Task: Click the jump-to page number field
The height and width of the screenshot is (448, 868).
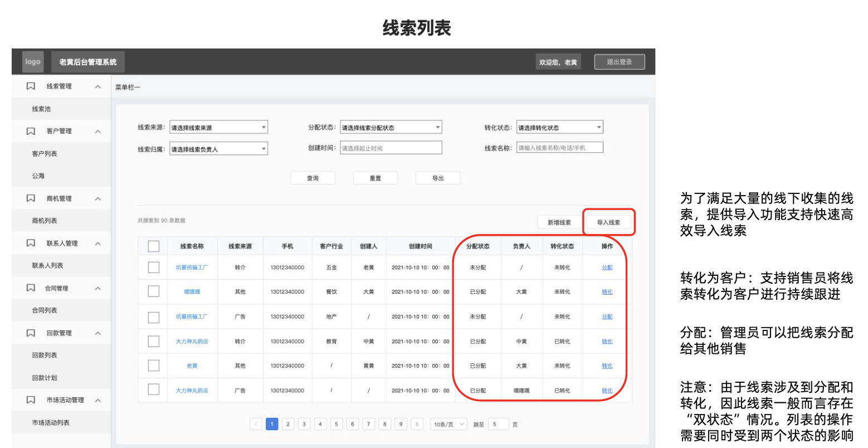Action: point(499,424)
